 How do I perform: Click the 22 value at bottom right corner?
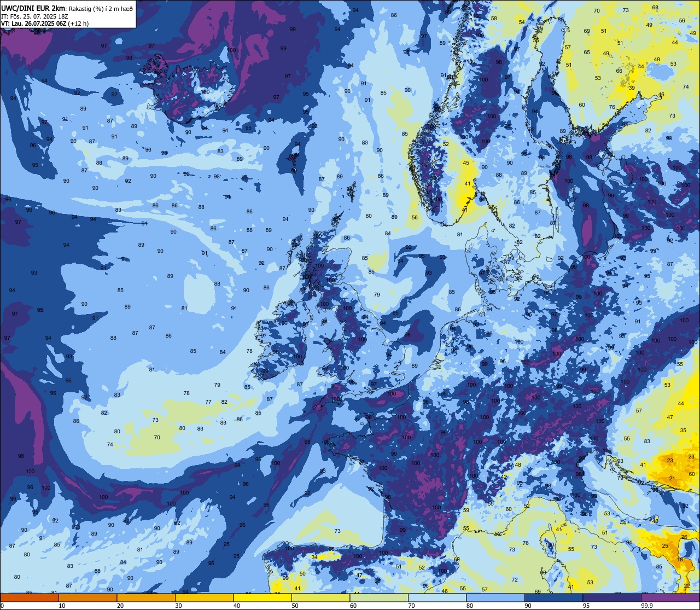click(x=687, y=586)
